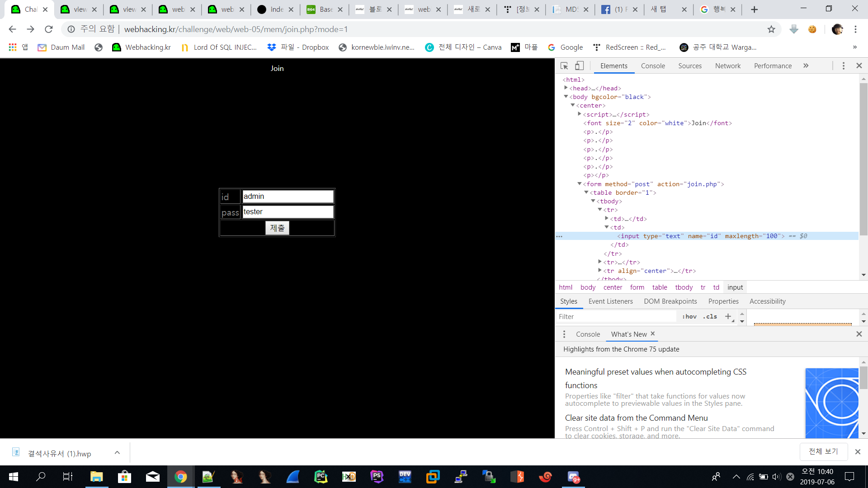
Task: Open the Event Listeners tab
Action: pos(610,301)
